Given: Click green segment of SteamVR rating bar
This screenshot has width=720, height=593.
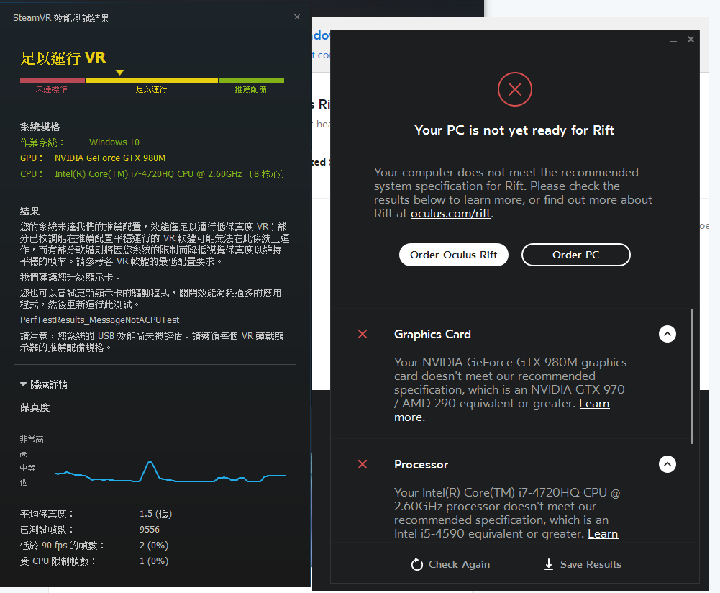Looking at the screenshot, I should click(251, 80).
